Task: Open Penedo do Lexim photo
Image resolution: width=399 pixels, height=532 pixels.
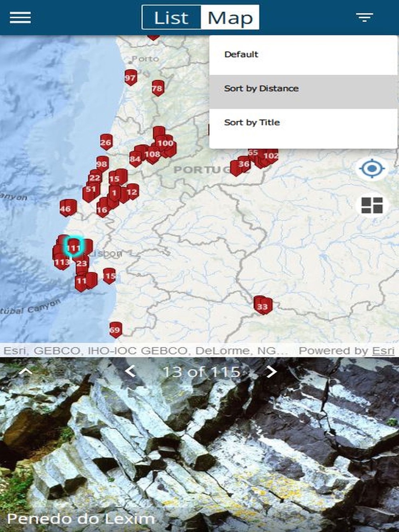Action: pos(199,445)
